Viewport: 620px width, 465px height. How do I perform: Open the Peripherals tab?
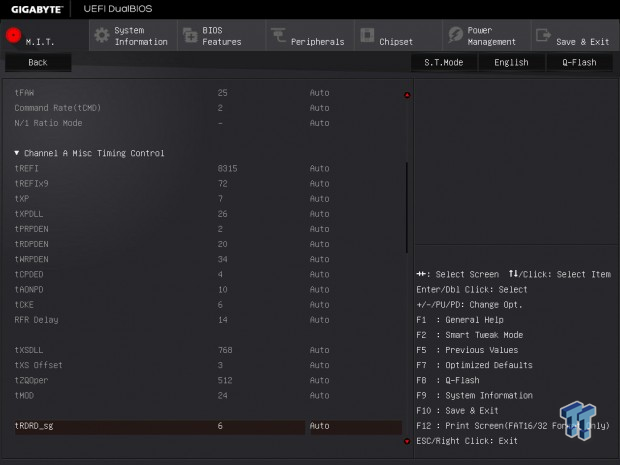[310, 36]
